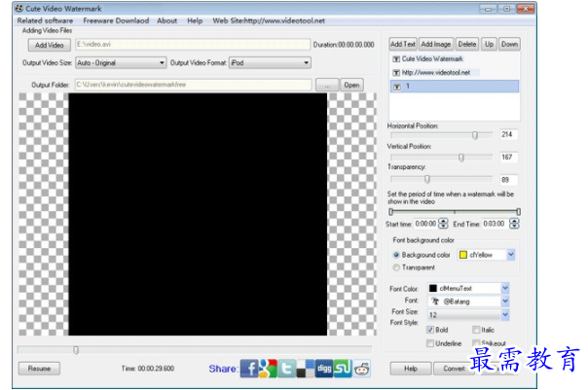Image resolution: width=588 pixels, height=390 pixels.
Task: Click the Horizontal Position value field 214
Action: 509,134
